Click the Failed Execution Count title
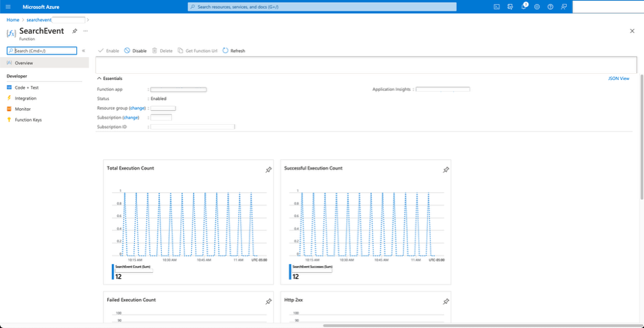 click(x=131, y=300)
